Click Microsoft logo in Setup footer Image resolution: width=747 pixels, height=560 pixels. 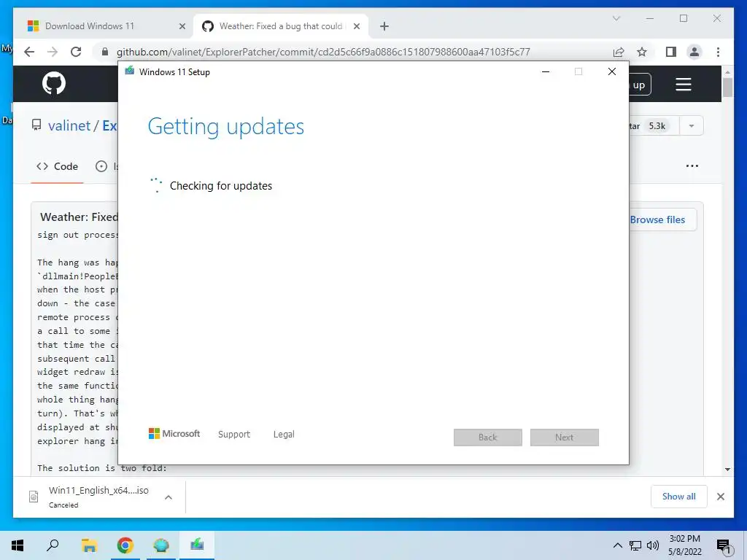[174, 433]
